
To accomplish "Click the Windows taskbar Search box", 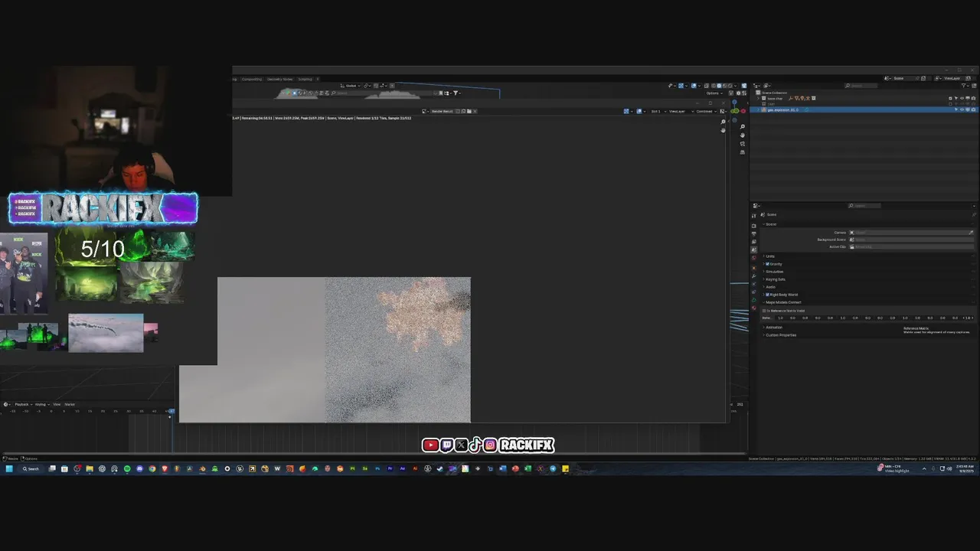I will point(31,468).
